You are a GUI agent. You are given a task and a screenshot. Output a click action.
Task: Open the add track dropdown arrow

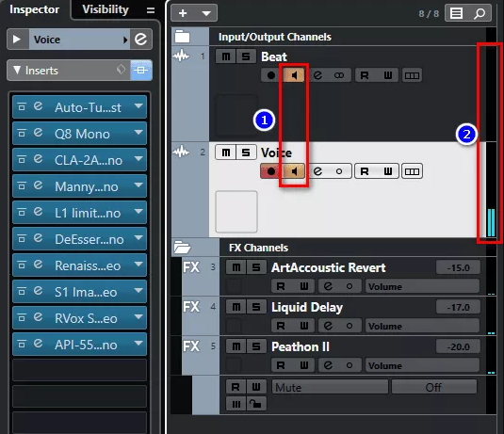pyautogui.click(x=206, y=13)
